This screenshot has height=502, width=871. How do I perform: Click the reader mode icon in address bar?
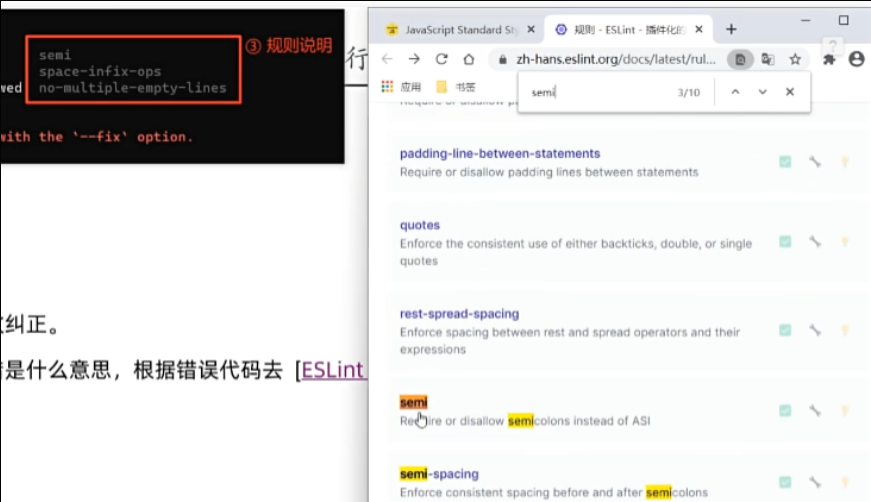tap(740, 59)
